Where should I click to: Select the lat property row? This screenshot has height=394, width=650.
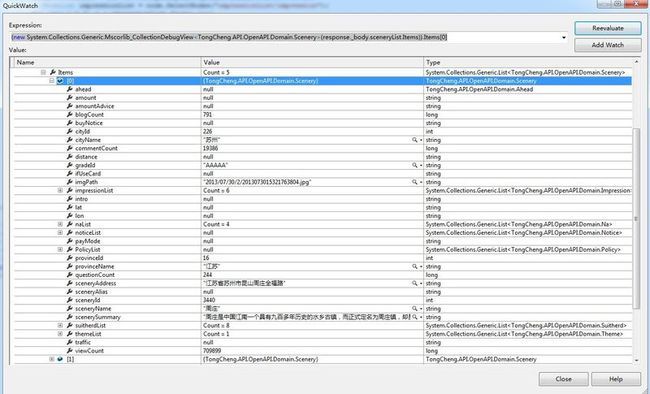pos(323,207)
